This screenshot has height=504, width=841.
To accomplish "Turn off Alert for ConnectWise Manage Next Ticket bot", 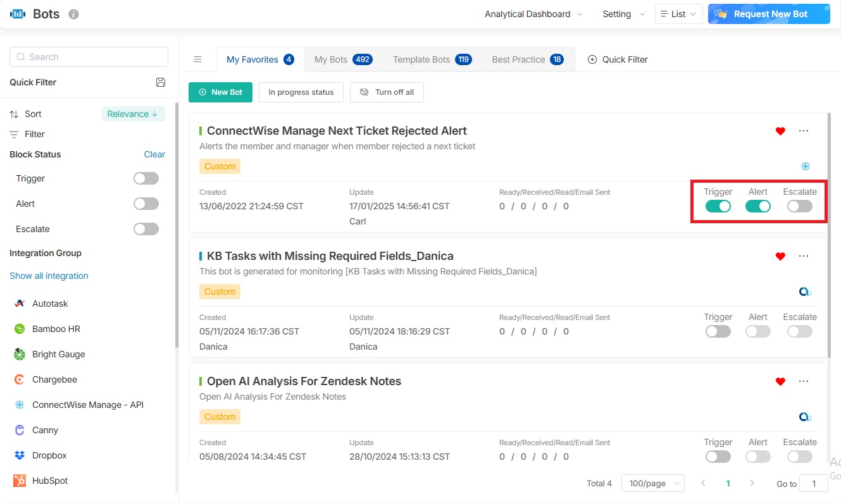I will click(x=758, y=206).
